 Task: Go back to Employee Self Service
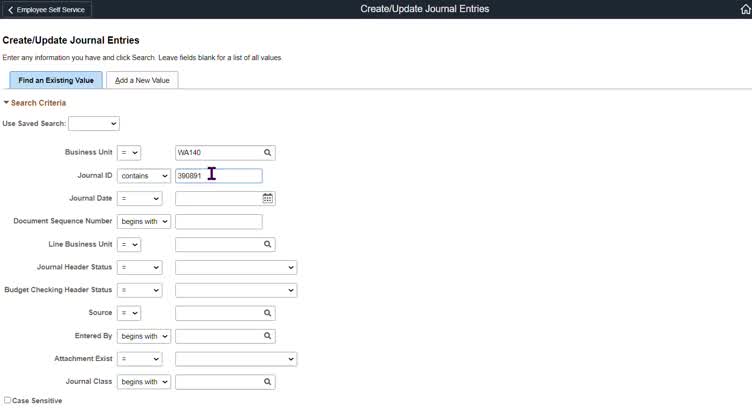pyautogui.click(x=48, y=9)
